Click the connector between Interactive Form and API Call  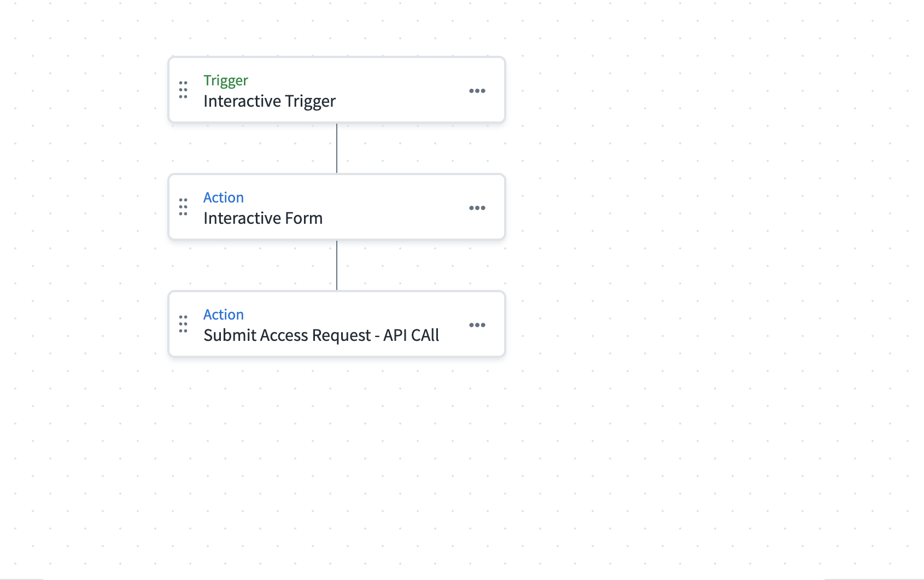tap(337, 265)
